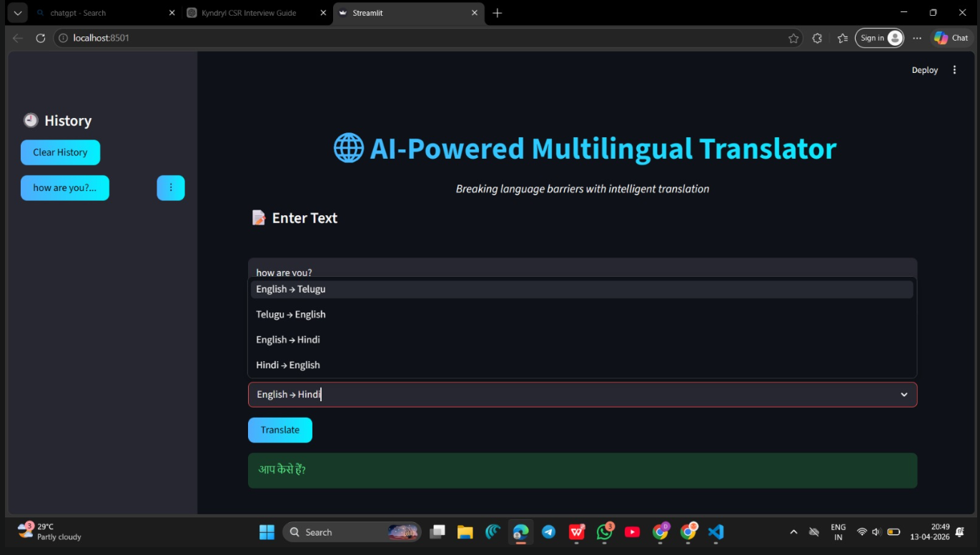Open WPS Office from the taskbar
This screenshot has width=980, height=555.
(x=576, y=532)
